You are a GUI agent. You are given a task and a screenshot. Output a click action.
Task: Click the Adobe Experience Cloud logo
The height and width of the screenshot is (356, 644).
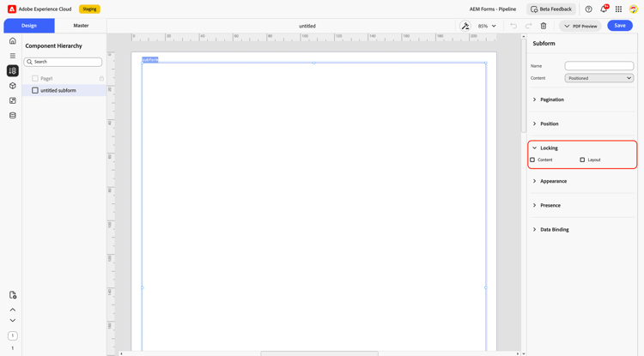(x=12, y=9)
